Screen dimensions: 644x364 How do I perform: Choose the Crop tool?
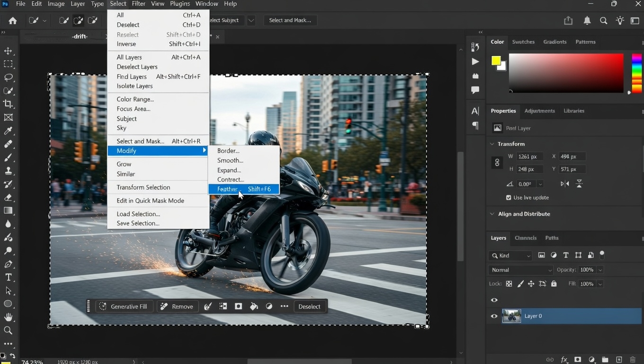pyautogui.click(x=8, y=104)
